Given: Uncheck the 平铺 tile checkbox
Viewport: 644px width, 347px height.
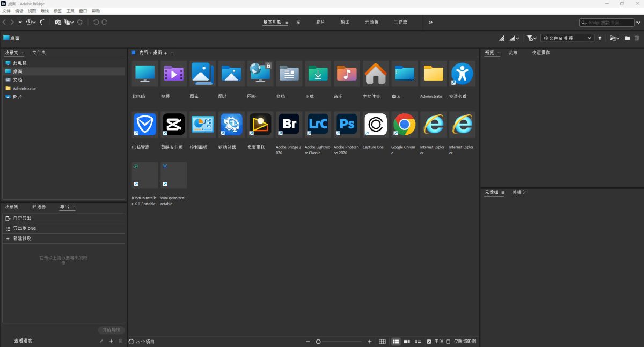Looking at the screenshot, I should click(429, 342).
